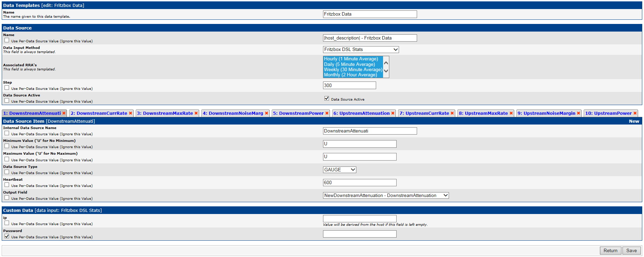The height and width of the screenshot is (257, 644).
Task: Click the Save button
Action: (x=632, y=251)
